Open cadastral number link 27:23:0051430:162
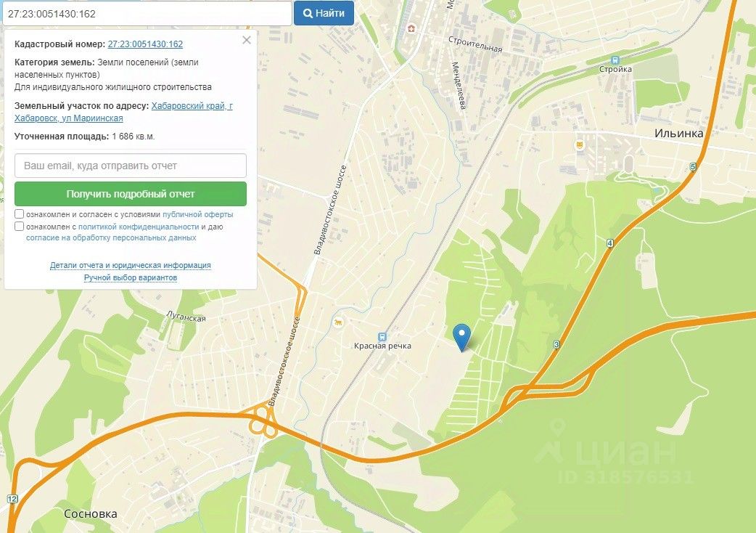 [145, 44]
